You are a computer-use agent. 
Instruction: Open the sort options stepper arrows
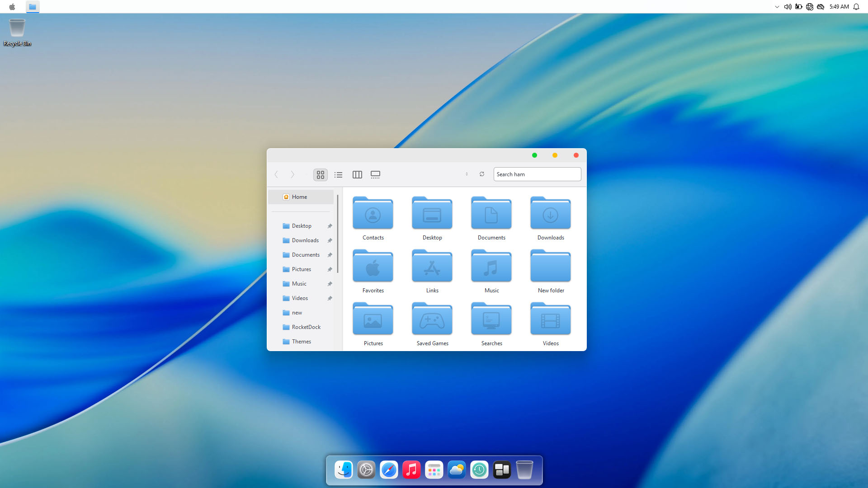[467, 174]
